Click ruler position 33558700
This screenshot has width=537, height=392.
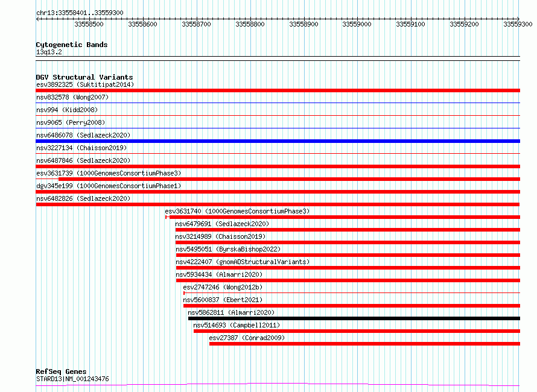click(196, 24)
